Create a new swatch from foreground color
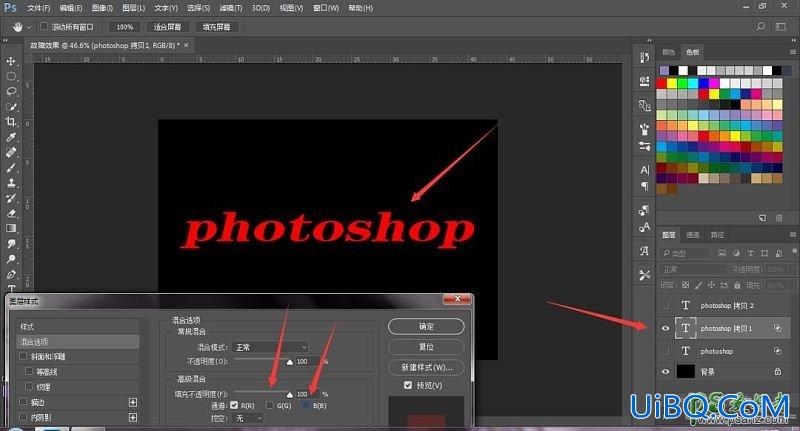800x431 pixels. tap(762, 218)
